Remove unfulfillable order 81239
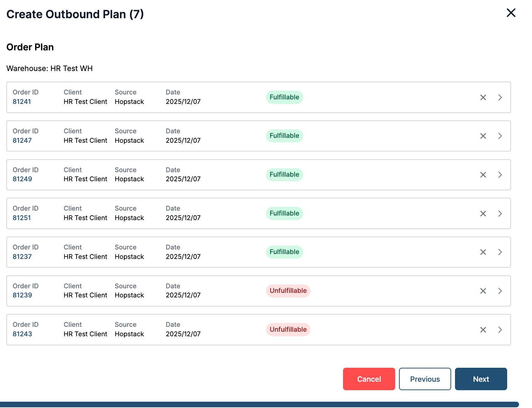The width and height of the screenshot is (532, 408). point(483,291)
